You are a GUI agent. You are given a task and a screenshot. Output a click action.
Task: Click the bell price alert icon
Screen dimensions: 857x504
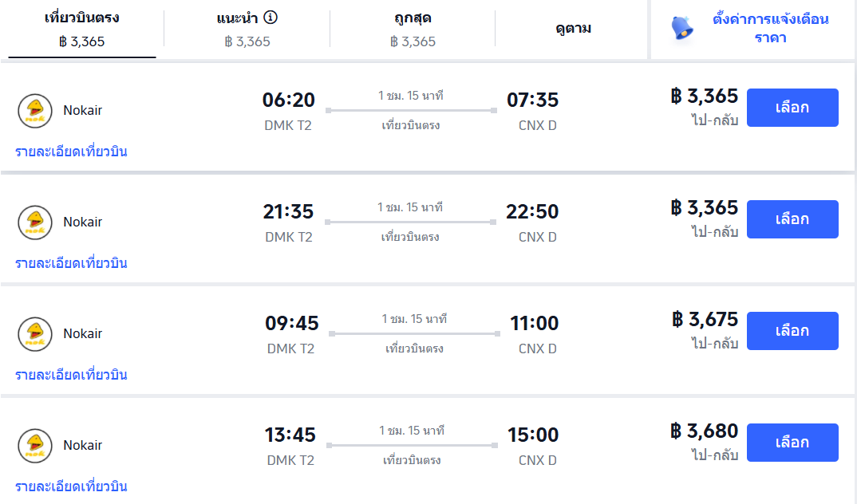[682, 28]
